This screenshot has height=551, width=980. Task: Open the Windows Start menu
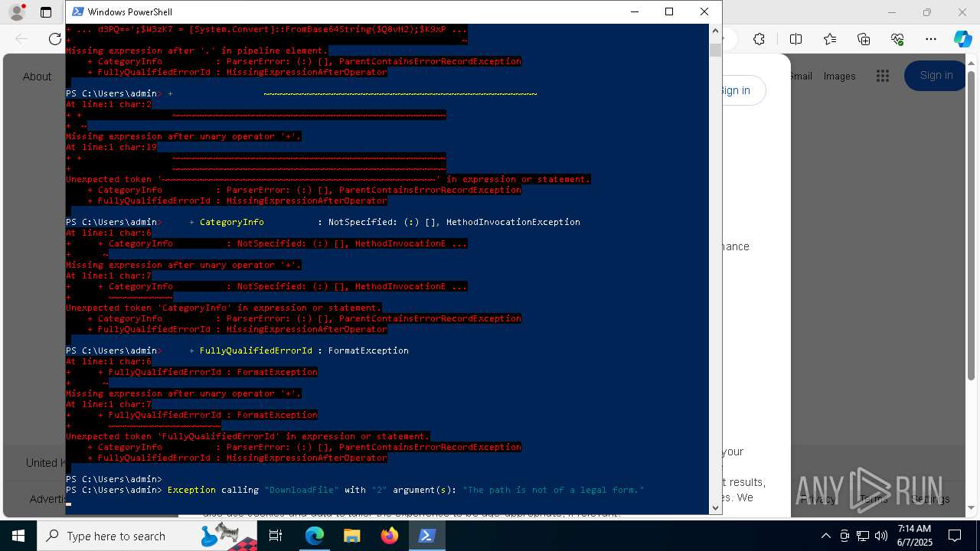[x=18, y=536]
